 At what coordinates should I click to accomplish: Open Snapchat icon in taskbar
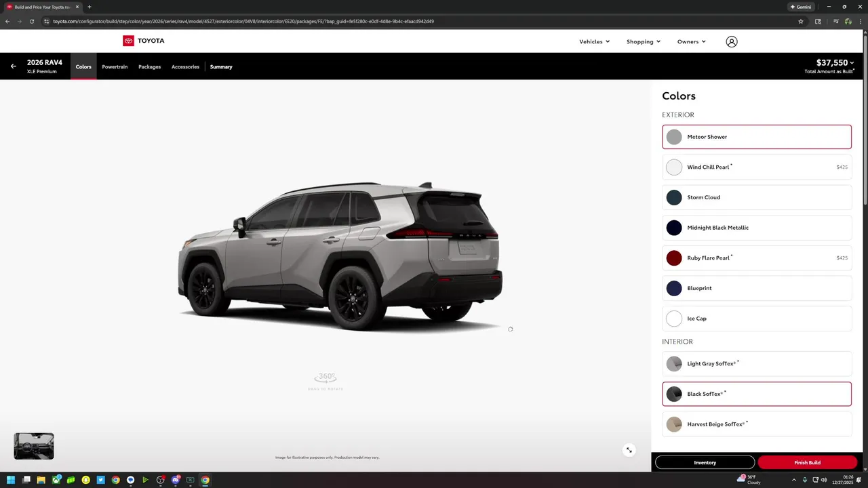(x=86, y=480)
